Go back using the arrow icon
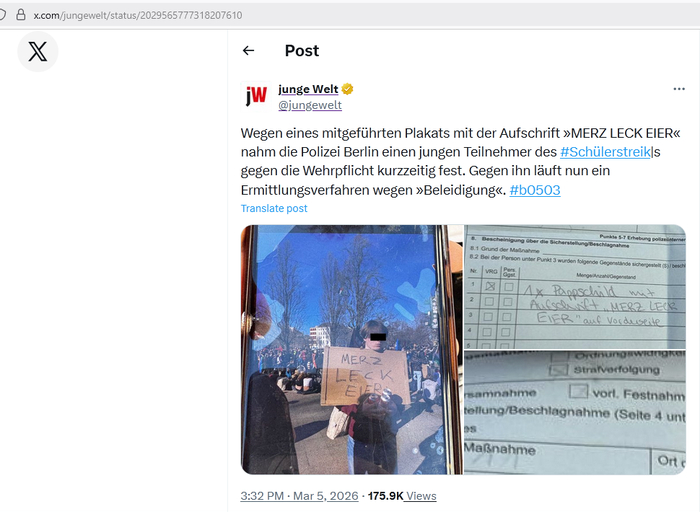Image resolution: width=700 pixels, height=512 pixels. tap(249, 50)
